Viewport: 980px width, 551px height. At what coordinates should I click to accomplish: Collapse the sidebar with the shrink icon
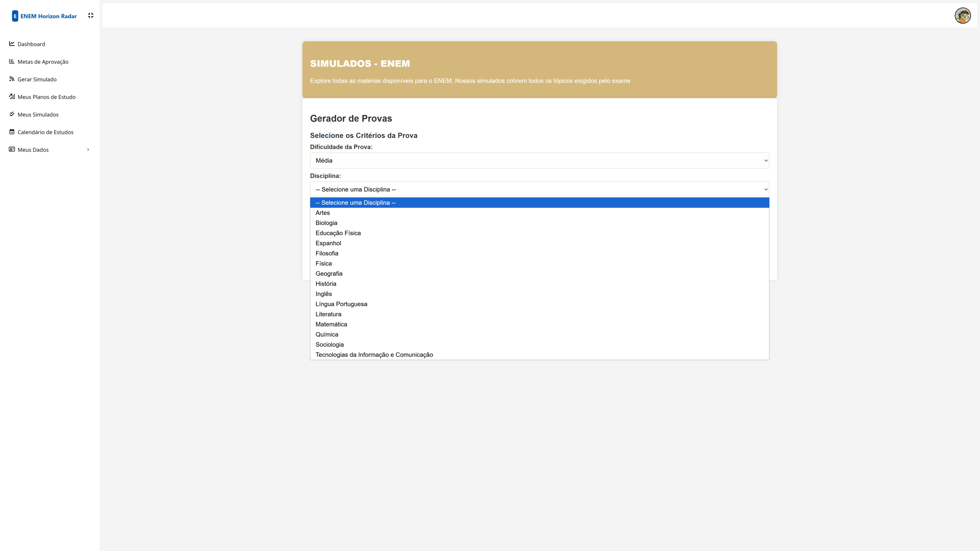pos(91,16)
